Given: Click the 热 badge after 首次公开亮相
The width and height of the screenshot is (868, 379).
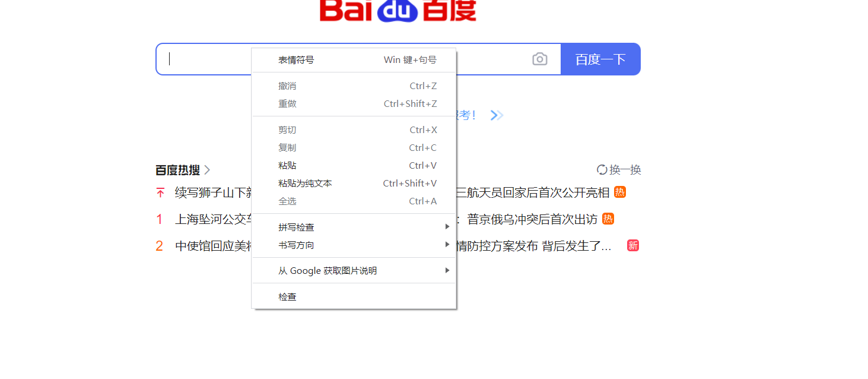Looking at the screenshot, I should pyautogui.click(x=620, y=192).
